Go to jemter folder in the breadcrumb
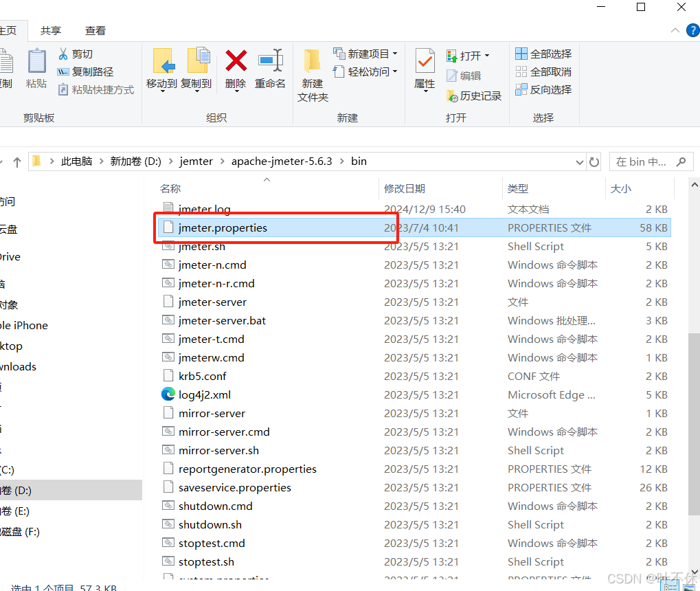Image resolution: width=700 pixels, height=591 pixels. 196,161
